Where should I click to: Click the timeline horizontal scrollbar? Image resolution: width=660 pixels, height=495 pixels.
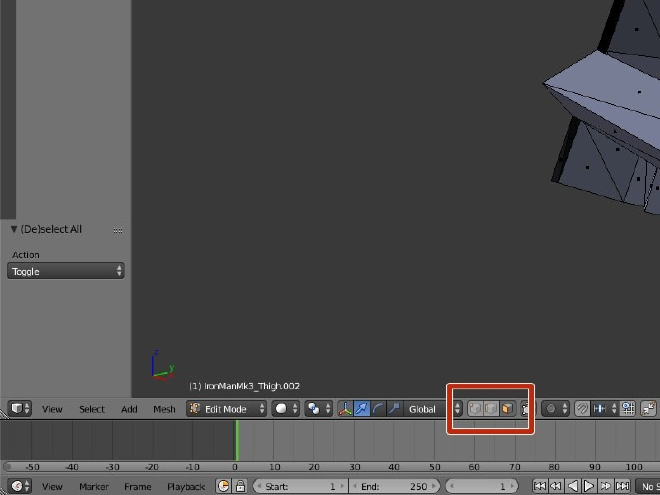(x=330, y=466)
